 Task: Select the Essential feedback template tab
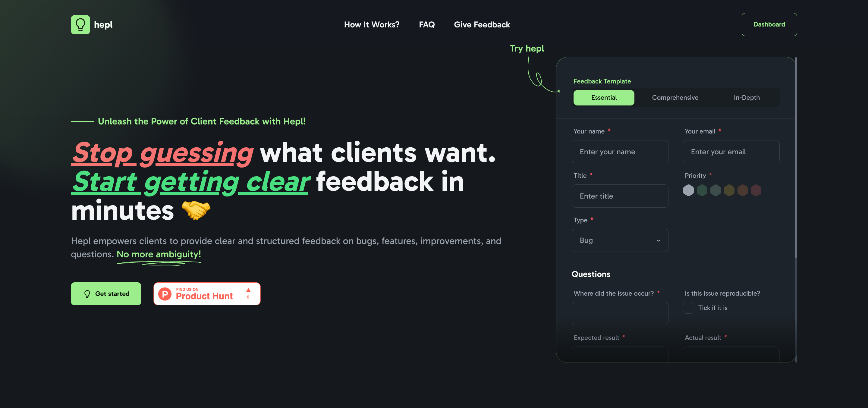tap(604, 97)
